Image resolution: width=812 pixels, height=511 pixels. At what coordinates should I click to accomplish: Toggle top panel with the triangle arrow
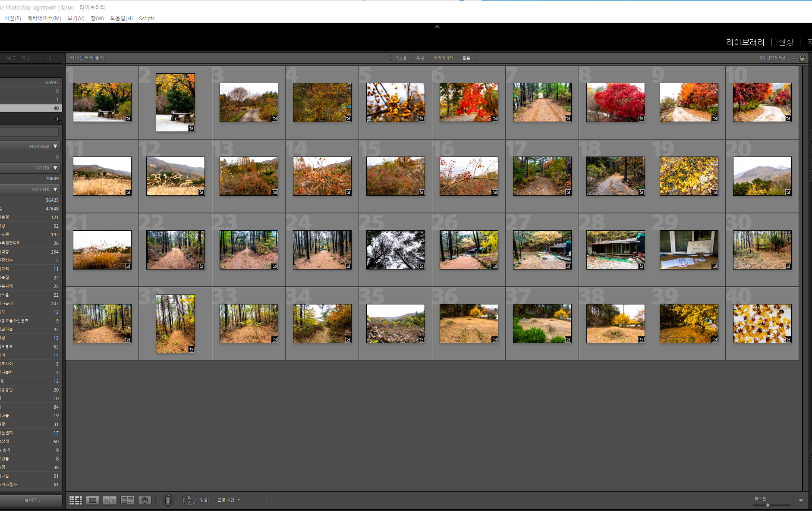pos(437,26)
